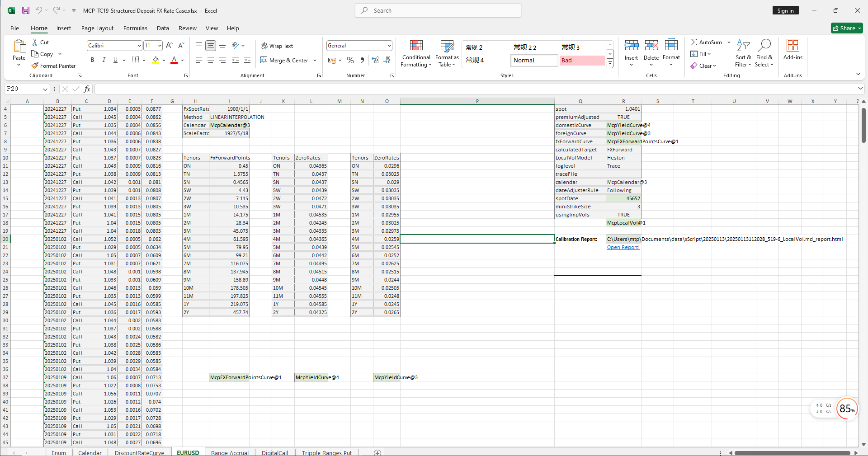The width and height of the screenshot is (868, 456).
Task: Click the Share button
Action: pyautogui.click(x=847, y=28)
